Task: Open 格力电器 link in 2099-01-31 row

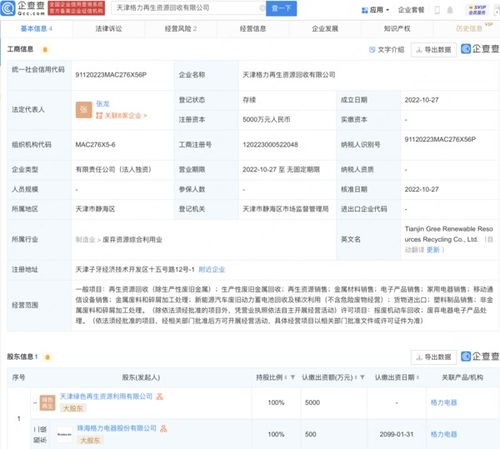Action: 443,434
